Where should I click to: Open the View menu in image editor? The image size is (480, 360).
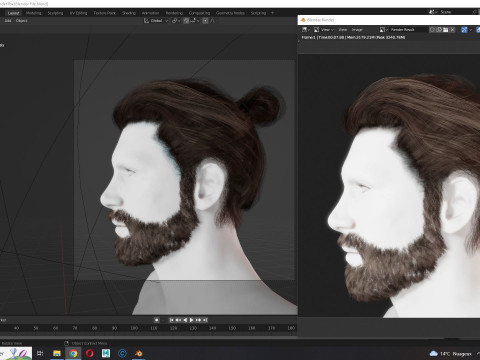click(x=343, y=30)
